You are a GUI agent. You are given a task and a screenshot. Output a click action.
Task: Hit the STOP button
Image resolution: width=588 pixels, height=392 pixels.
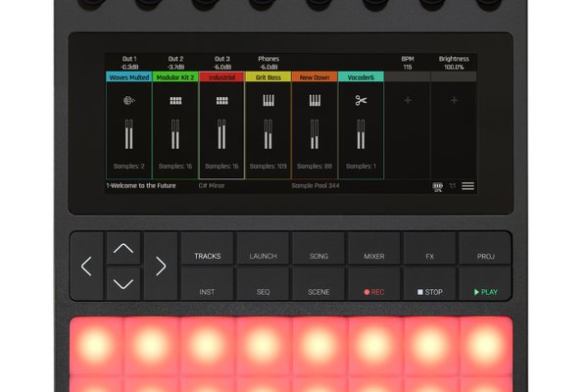430,284
